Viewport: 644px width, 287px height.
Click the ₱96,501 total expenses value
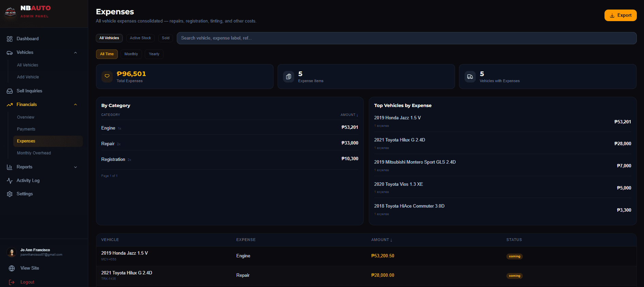point(131,74)
